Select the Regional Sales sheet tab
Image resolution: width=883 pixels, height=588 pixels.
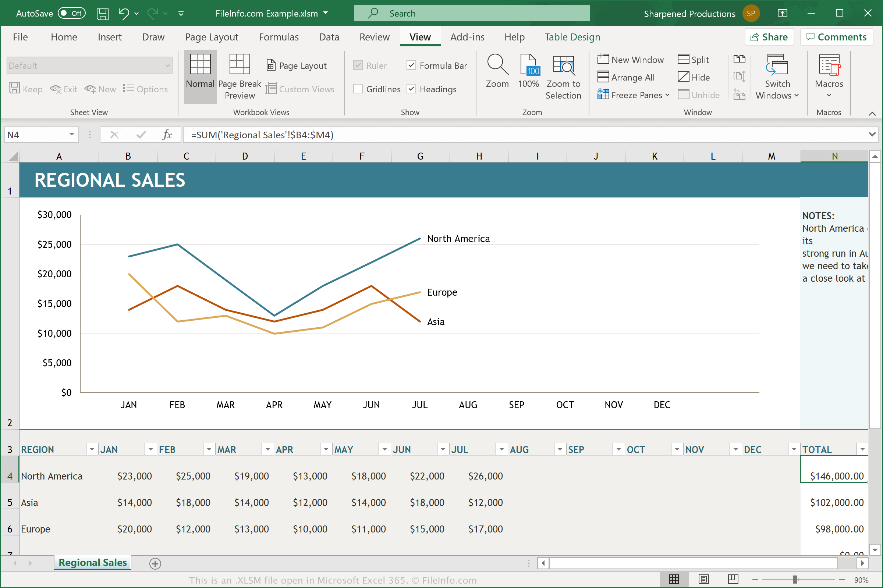93,562
